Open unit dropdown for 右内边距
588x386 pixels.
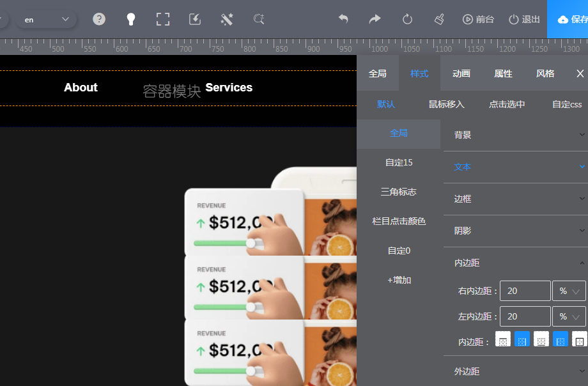pos(569,291)
